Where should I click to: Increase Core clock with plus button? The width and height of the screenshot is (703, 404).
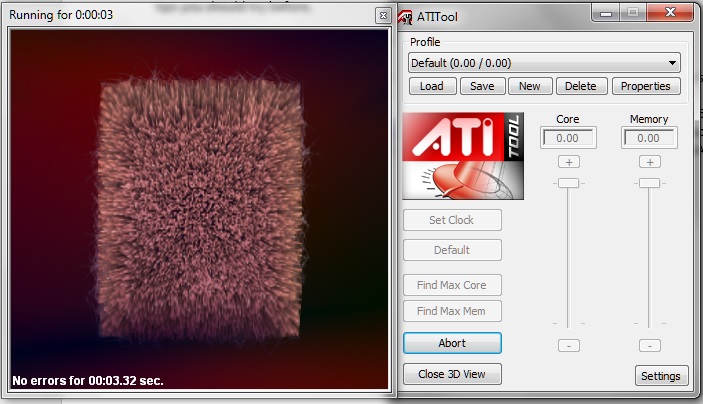pyautogui.click(x=568, y=162)
